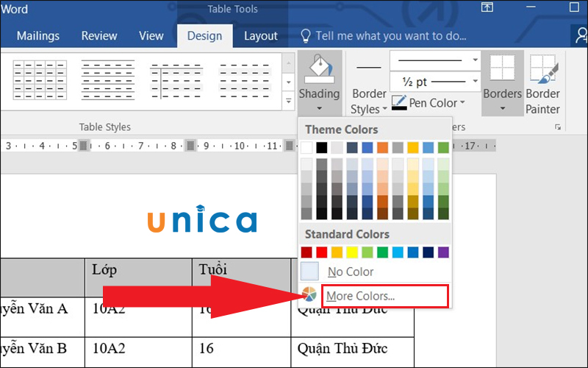Click the cell containing 16 in last row
Viewport: 588px width, 368px height.
point(242,353)
